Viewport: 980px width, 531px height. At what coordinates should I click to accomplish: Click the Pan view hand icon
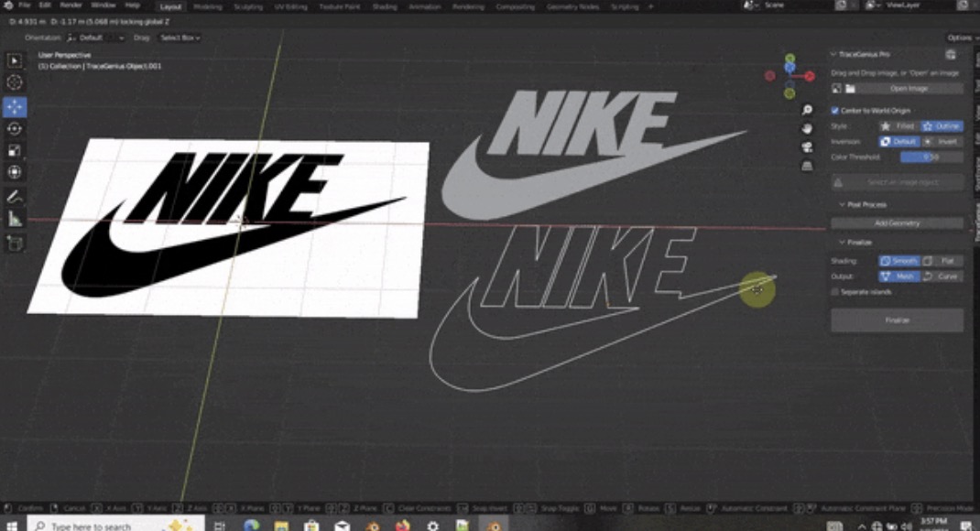coord(807,129)
